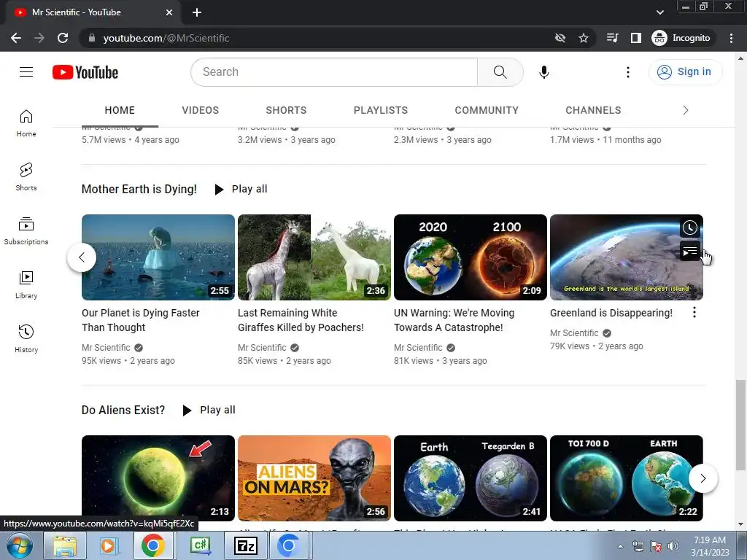Viewport: 747px width, 560px height.
Task: Add Greenland video to queue
Action: pos(689,251)
